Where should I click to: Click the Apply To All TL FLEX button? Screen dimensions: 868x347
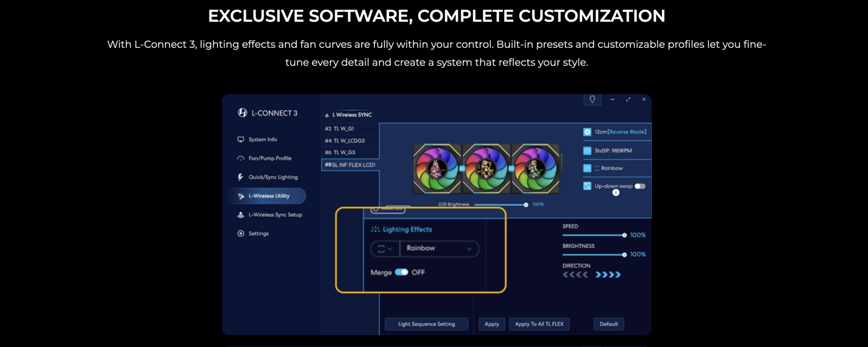539,324
